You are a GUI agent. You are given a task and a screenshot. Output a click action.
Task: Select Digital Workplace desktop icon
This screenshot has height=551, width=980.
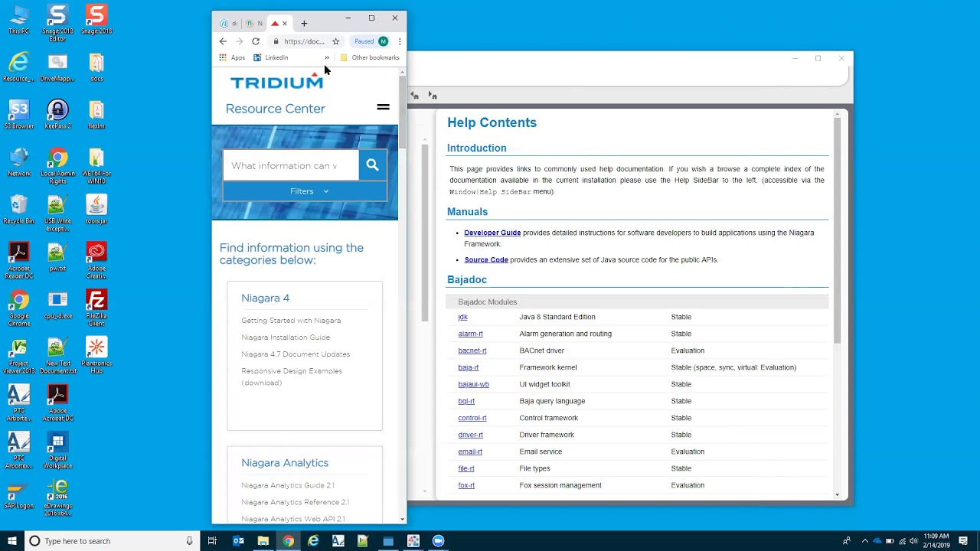(x=57, y=450)
